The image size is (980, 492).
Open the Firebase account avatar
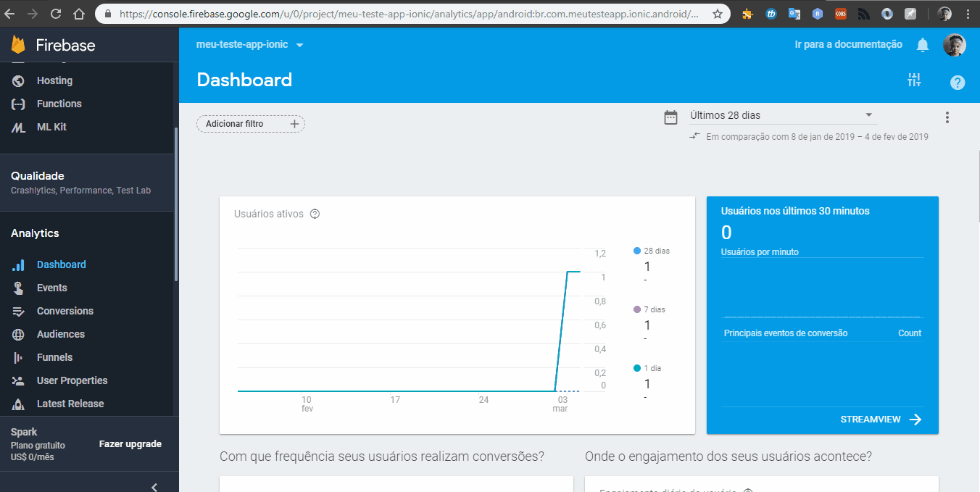click(x=954, y=45)
